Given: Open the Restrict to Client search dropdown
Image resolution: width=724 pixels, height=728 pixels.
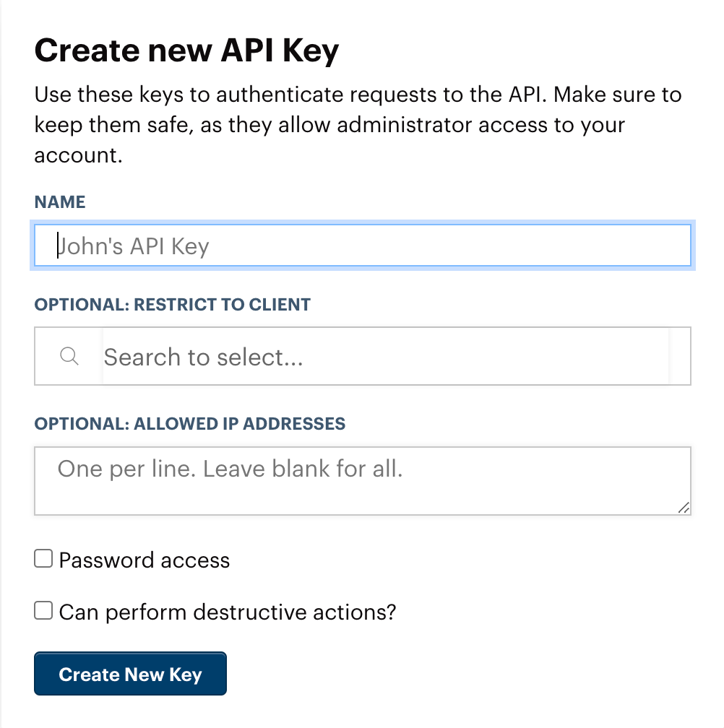Looking at the screenshot, I should coord(363,356).
